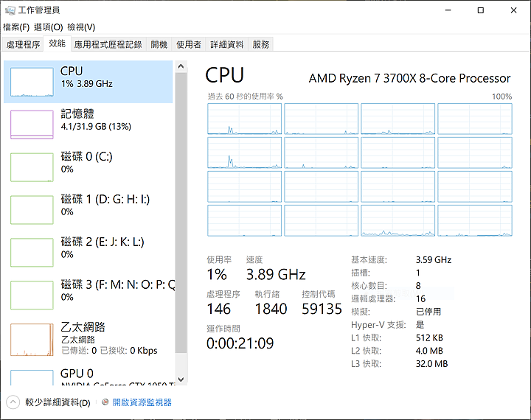Click sidebar scrollbar down arrow
Image resolution: width=531 pixels, height=420 pixels.
pyautogui.click(x=181, y=379)
